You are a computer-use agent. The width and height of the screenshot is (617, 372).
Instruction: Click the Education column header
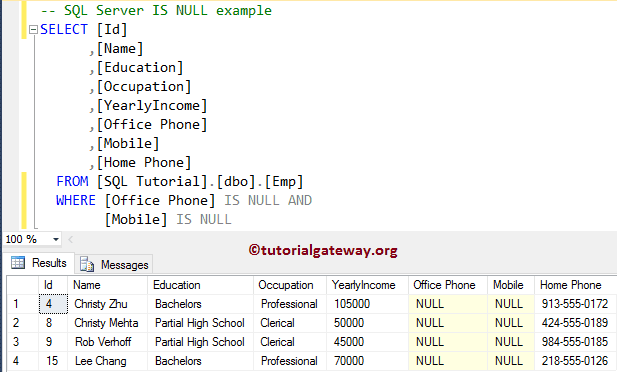point(200,285)
